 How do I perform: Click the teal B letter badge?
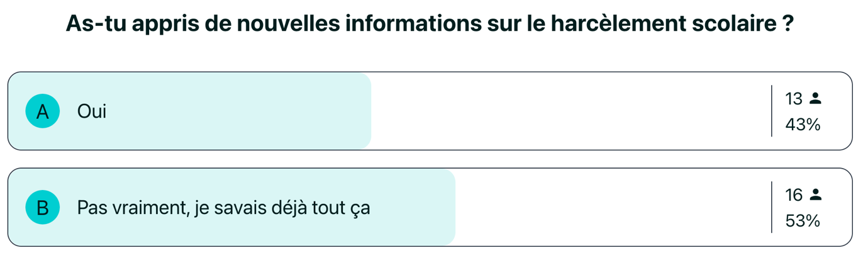click(x=42, y=208)
